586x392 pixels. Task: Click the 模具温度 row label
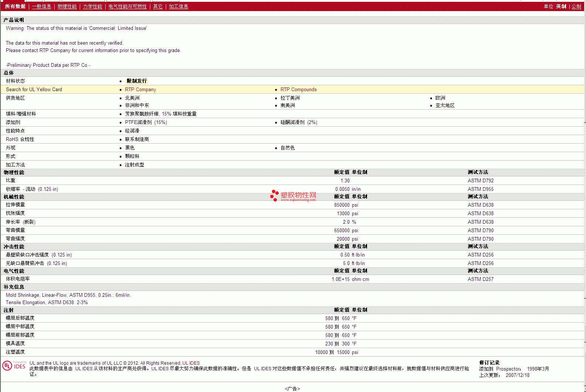click(x=15, y=344)
